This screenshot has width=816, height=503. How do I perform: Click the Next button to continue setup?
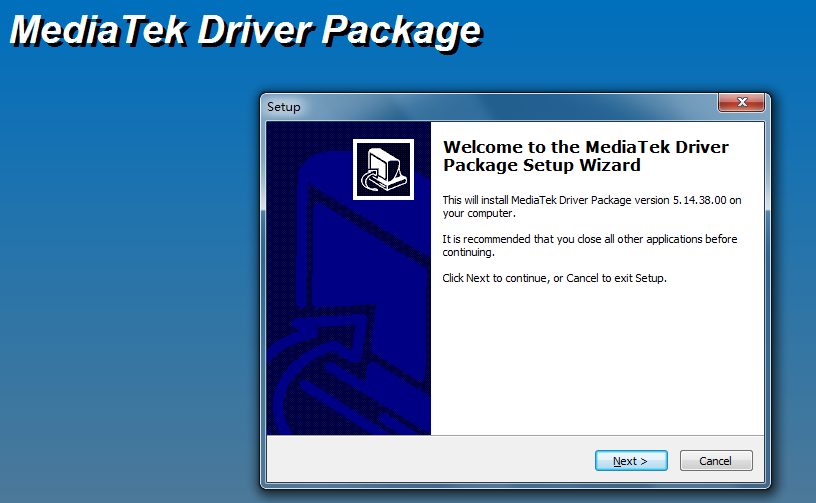(x=631, y=461)
